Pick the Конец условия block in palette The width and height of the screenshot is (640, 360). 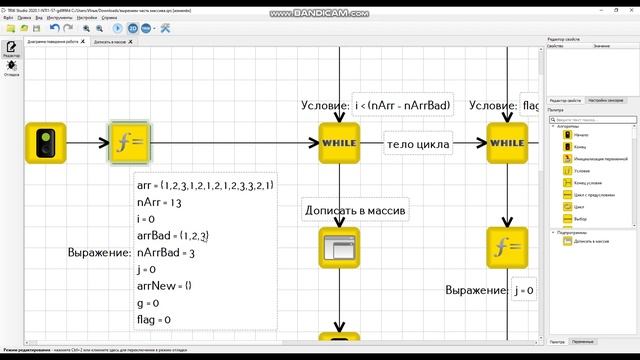(x=583, y=183)
